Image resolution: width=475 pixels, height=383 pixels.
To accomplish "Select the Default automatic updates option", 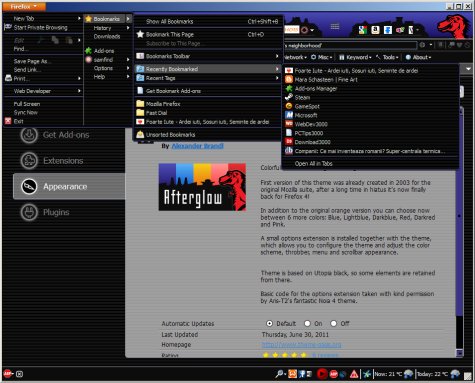I will (269, 323).
